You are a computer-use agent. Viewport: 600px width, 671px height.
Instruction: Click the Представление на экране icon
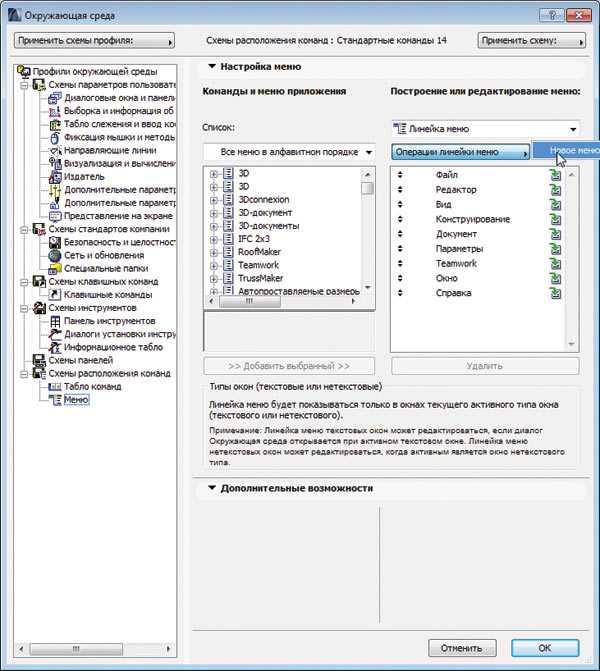(x=55, y=216)
